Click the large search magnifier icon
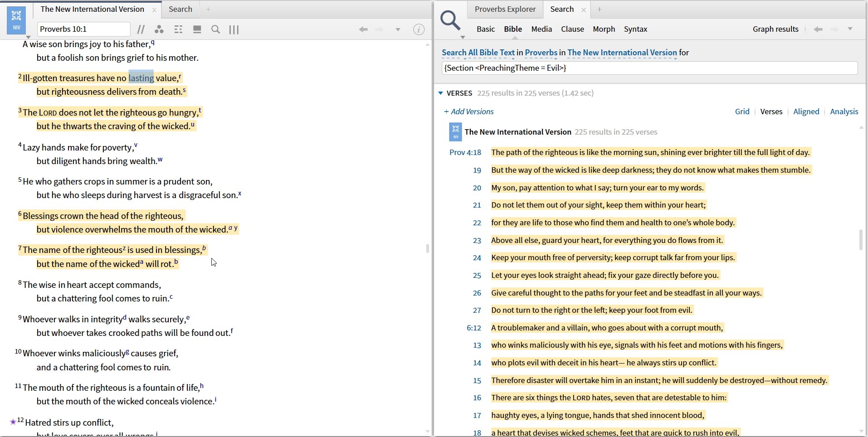 click(450, 20)
